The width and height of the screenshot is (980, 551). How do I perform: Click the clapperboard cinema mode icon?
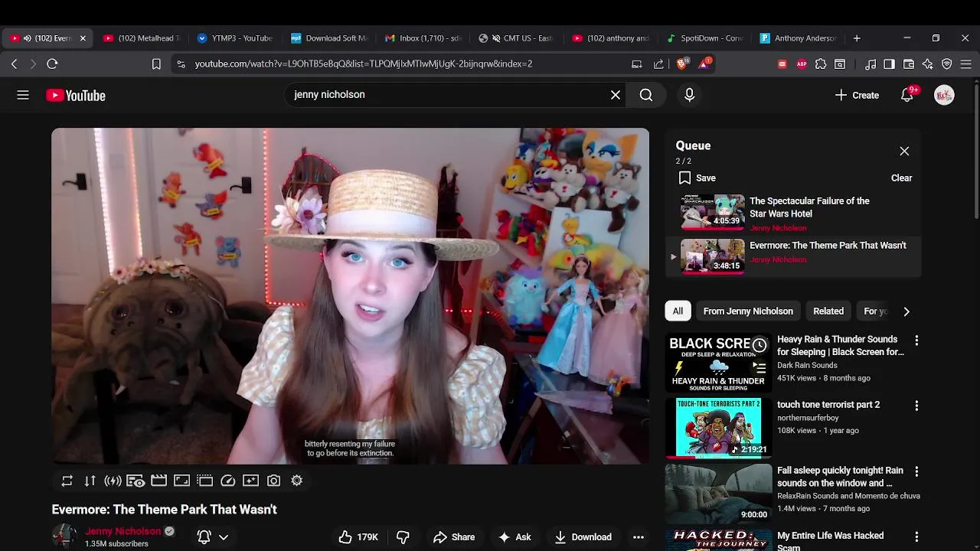[x=158, y=481]
